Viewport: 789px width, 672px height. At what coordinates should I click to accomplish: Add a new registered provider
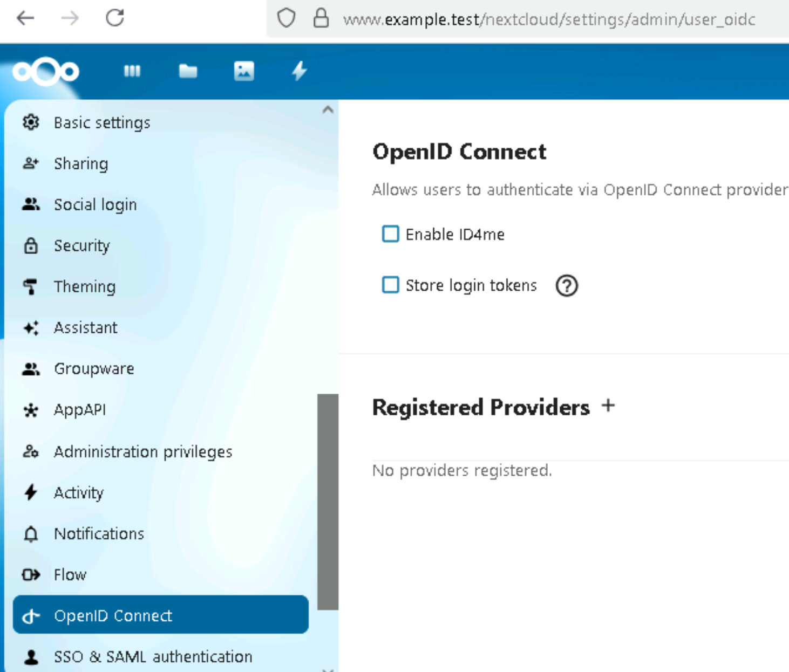pyautogui.click(x=608, y=406)
